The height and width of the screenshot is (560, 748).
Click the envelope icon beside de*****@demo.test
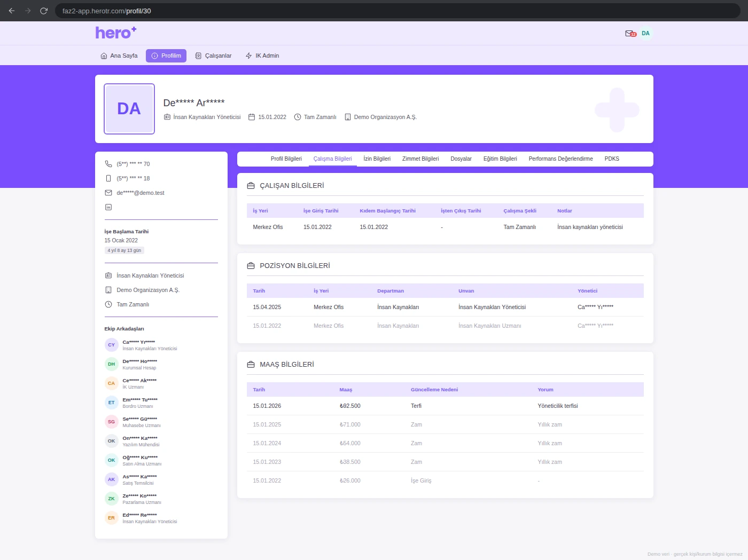[x=108, y=193]
